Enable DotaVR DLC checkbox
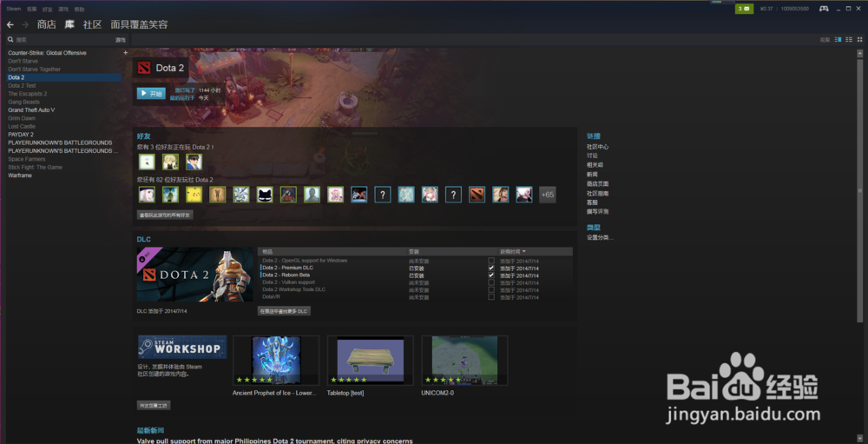This screenshot has height=444, width=868. coord(491,297)
